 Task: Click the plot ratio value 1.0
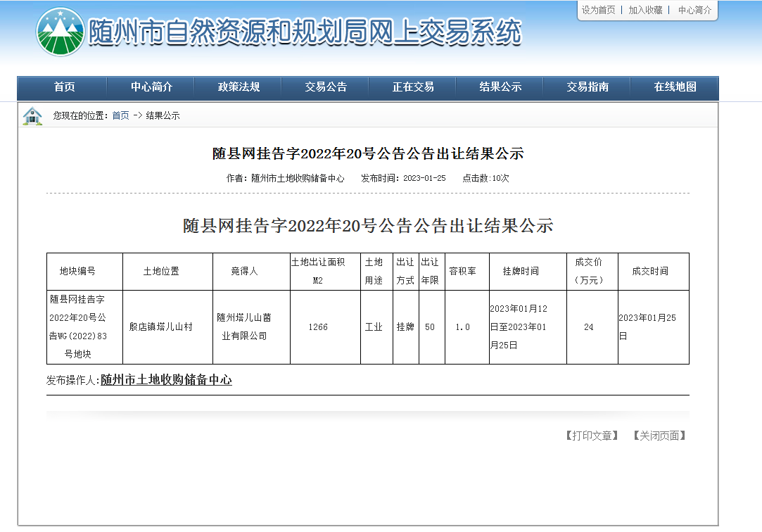(463, 327)
